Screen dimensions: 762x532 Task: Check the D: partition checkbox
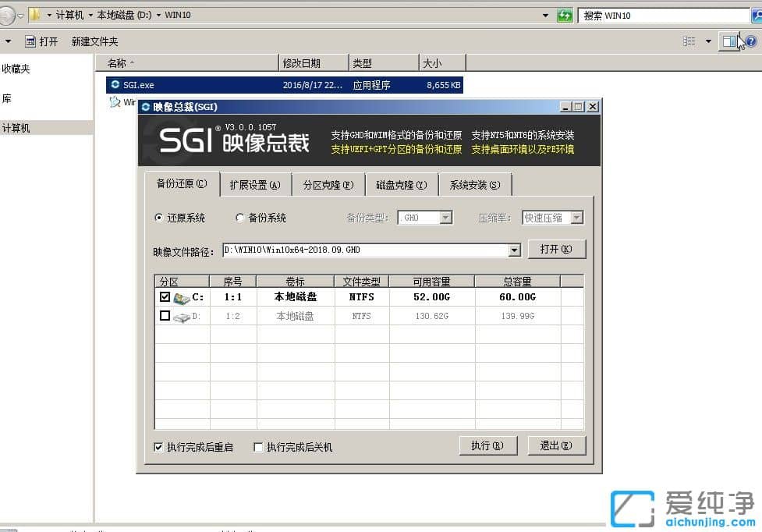(x=166, y=315)
